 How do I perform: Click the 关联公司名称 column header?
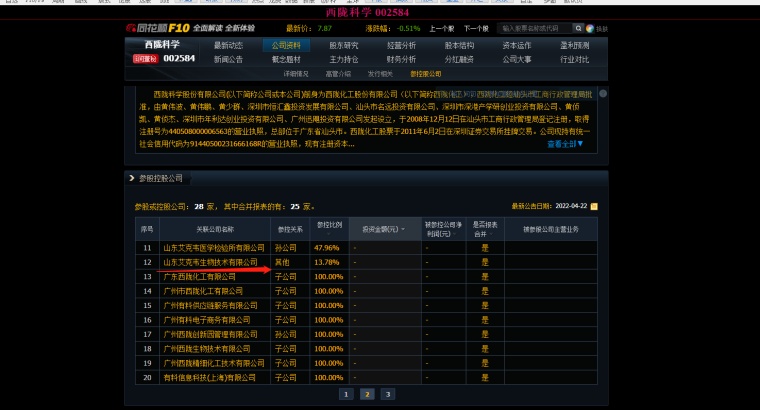[215, 229]
